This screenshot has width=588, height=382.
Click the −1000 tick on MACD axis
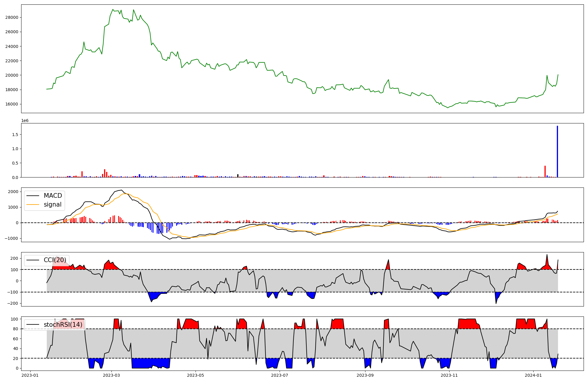11,238
